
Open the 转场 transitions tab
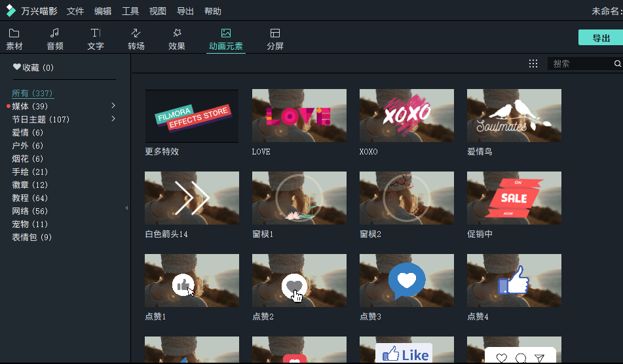pos(136,39)
